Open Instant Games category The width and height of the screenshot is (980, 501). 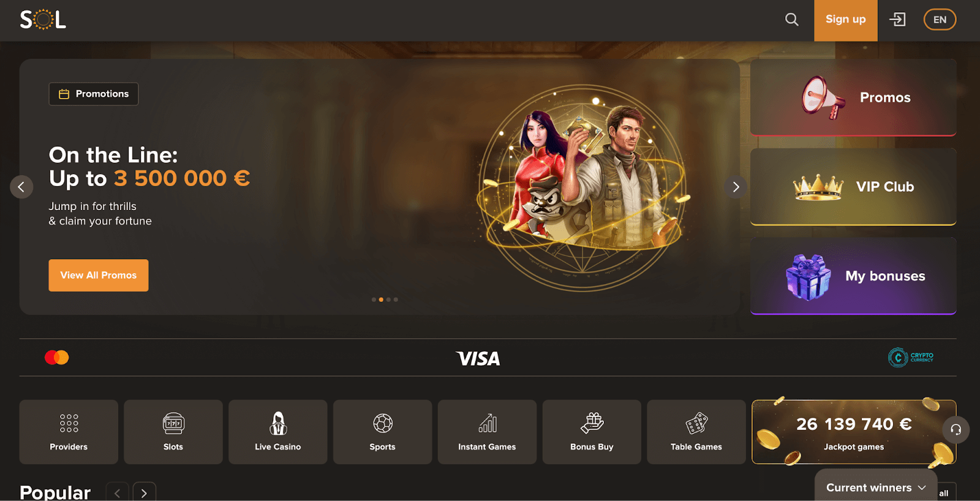[487, 432]
